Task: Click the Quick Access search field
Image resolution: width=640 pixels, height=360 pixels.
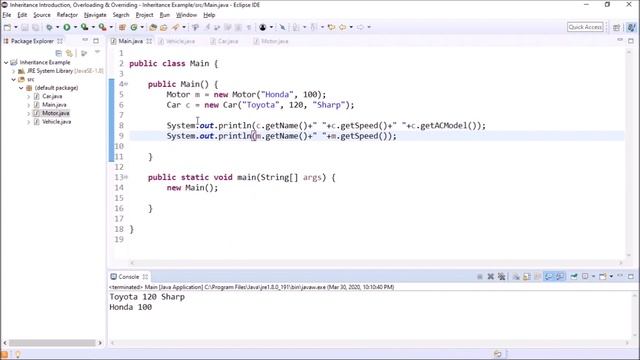Action: (x=585, y=27)
